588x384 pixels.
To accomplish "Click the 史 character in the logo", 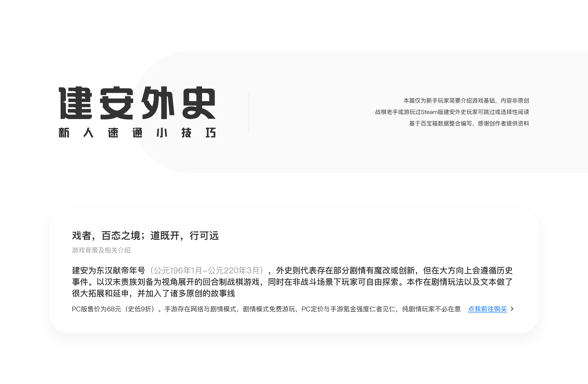I will click(x=199, y=103).
